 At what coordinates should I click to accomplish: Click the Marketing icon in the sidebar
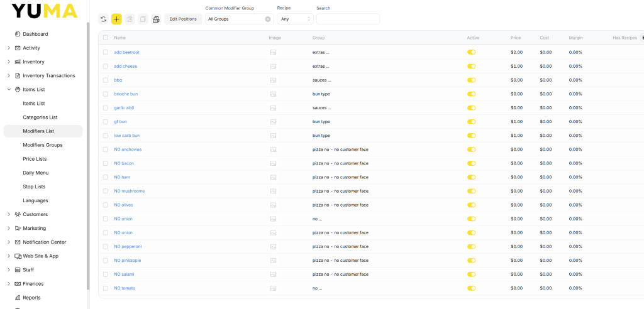(x=17, y=228)
